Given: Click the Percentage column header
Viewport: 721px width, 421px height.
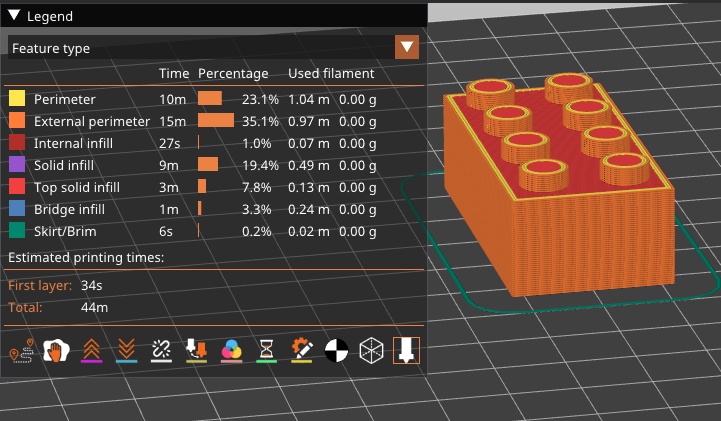Looking at the screenshot, I should click(233, 74).
